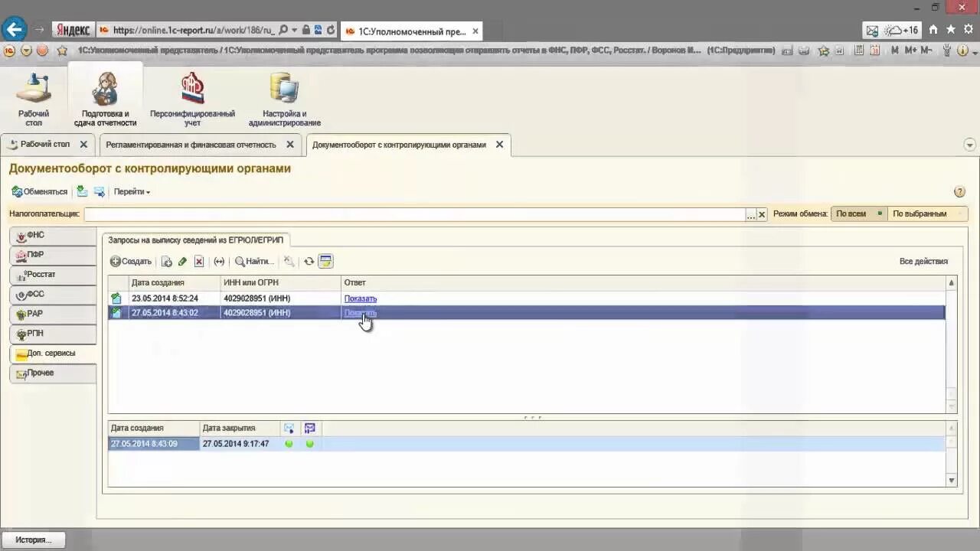Click the copy-document icon after Создать

[x=166, y=262]
